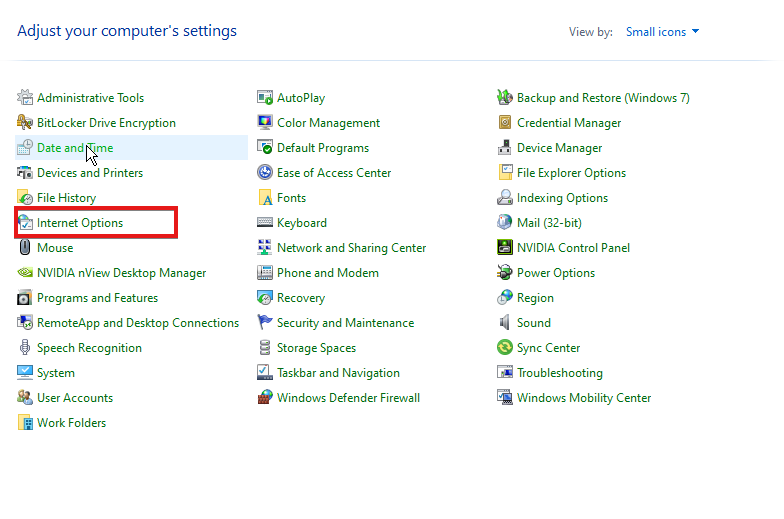Open Fonts link text

[292, 198]
